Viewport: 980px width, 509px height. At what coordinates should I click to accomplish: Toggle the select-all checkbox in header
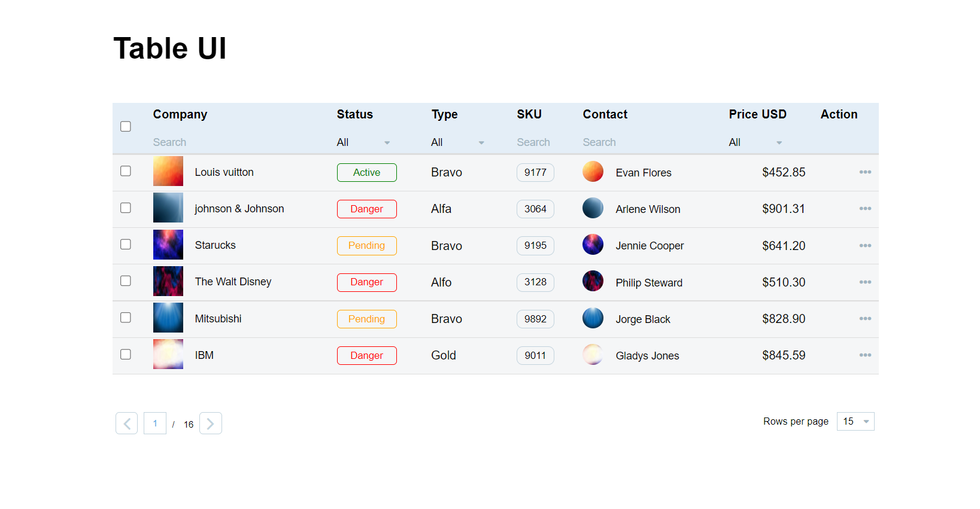tap(126, 126)
